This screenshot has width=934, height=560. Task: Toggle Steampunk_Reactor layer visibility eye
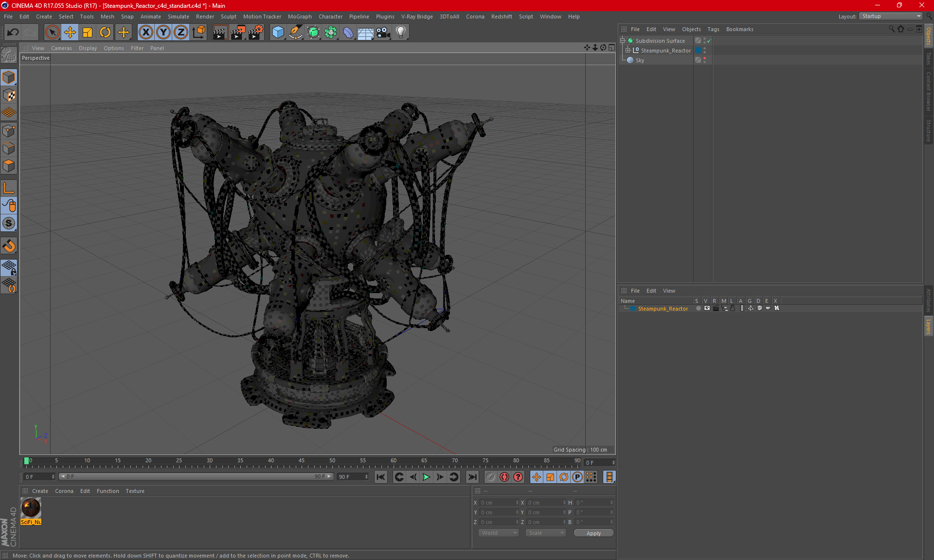(707, 308)
